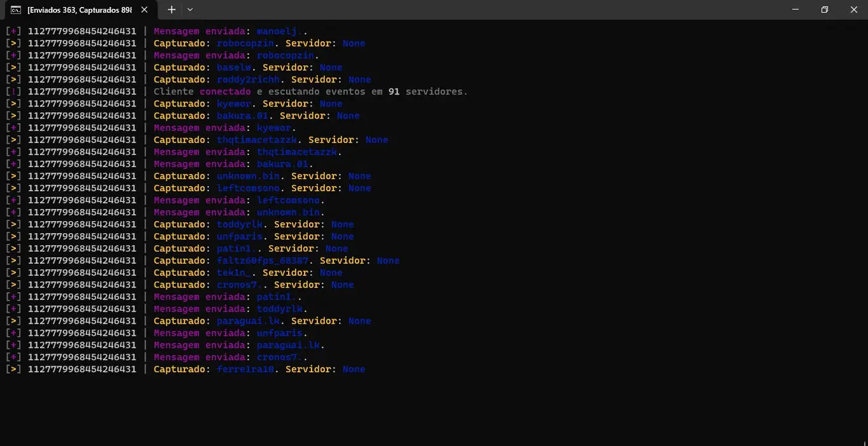Restore down the terminal window
The image size is (868, 446).
[x=825, y=10]
